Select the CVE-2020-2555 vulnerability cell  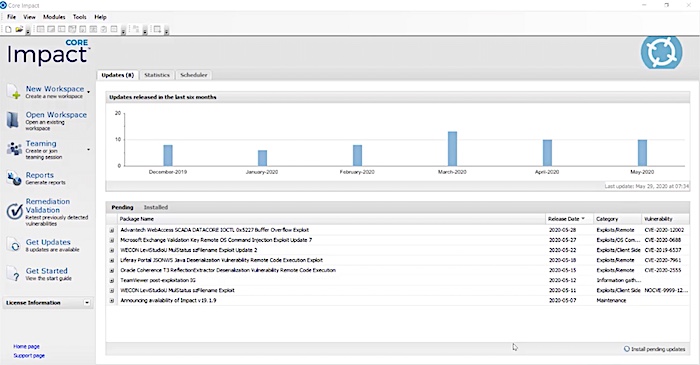click(x=663, y=270)
